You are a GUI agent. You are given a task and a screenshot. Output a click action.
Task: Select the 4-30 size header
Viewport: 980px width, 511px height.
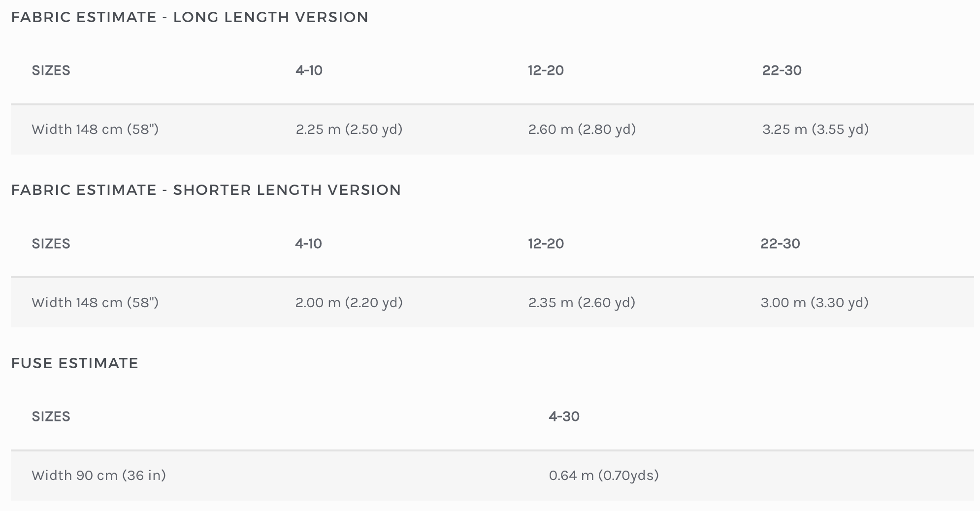pos(564,416)
